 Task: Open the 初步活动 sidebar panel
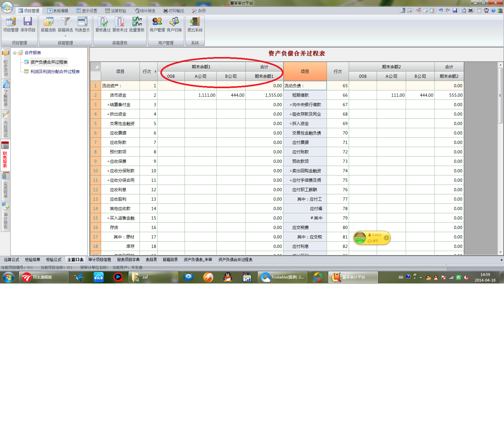pyautogui.click(x=5, y=64)
